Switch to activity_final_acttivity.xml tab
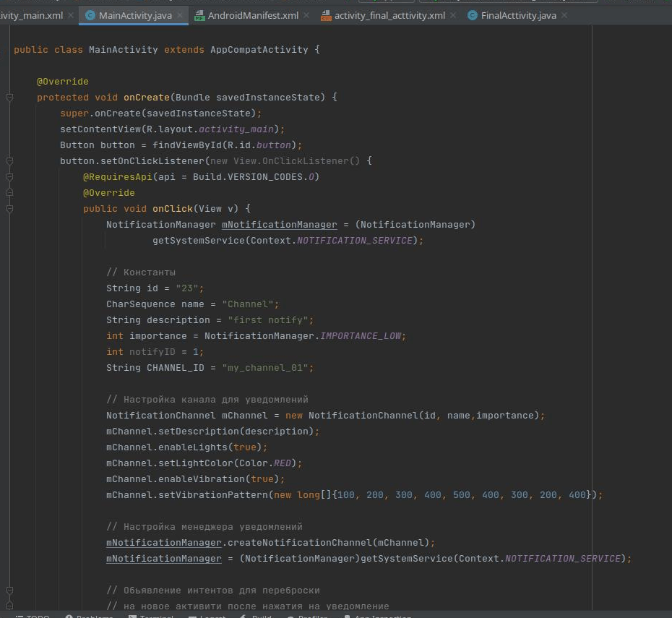Screen dimensions: 672x618 (x=389, y=15)
